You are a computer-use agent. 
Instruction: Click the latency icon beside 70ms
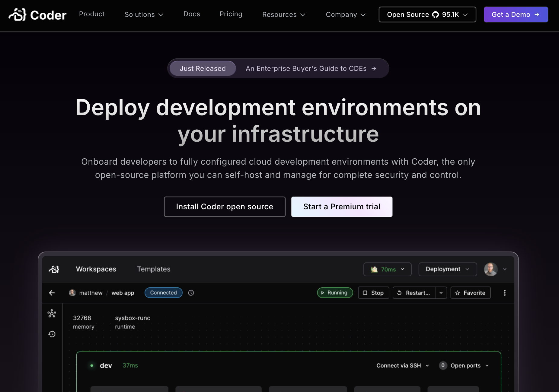(374, 269)
